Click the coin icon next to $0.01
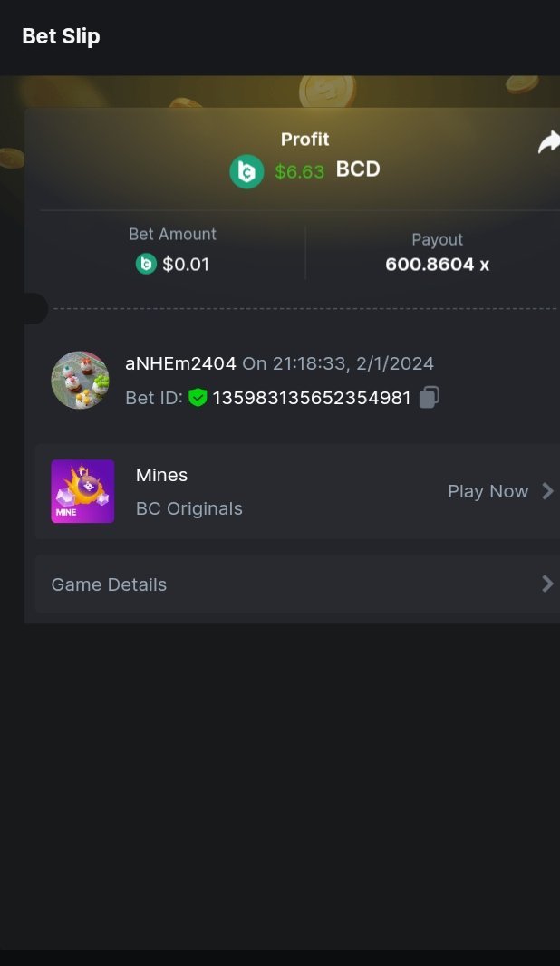The width and height of the screenshot is (560, 966). coord(146,264)
